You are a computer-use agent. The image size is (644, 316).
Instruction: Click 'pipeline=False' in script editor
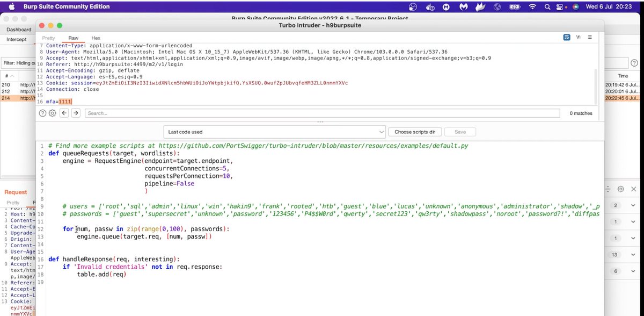(170, 183)
